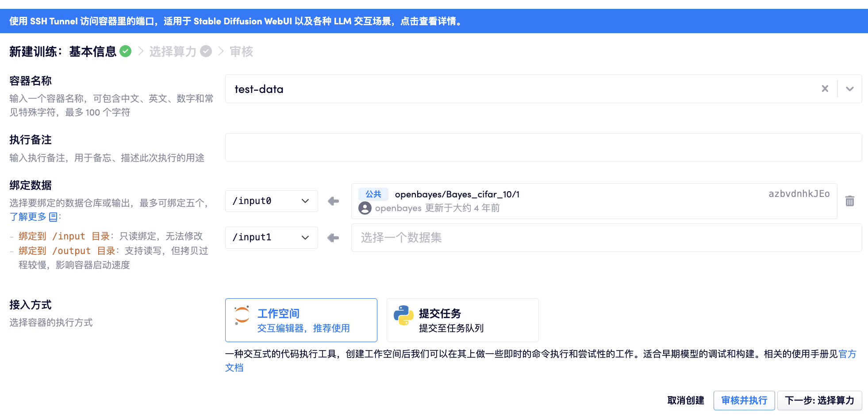
Task: Click the Jupyter workspace icon
Action: [242, 316]
